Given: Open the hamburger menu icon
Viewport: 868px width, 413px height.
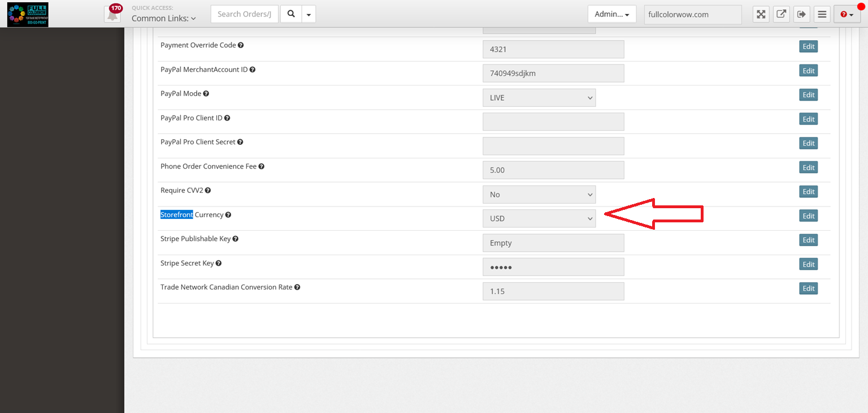Looking at the screenshot, I should 822,14.
